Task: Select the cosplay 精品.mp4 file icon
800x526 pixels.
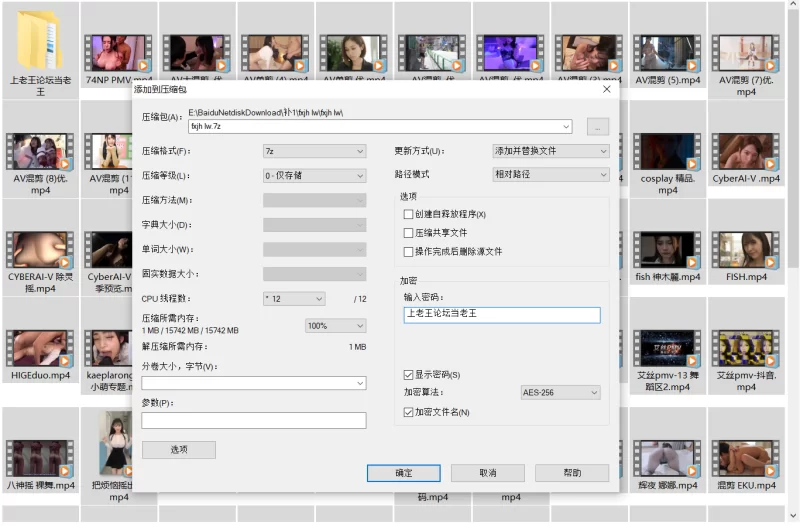Action: point(667,150)
